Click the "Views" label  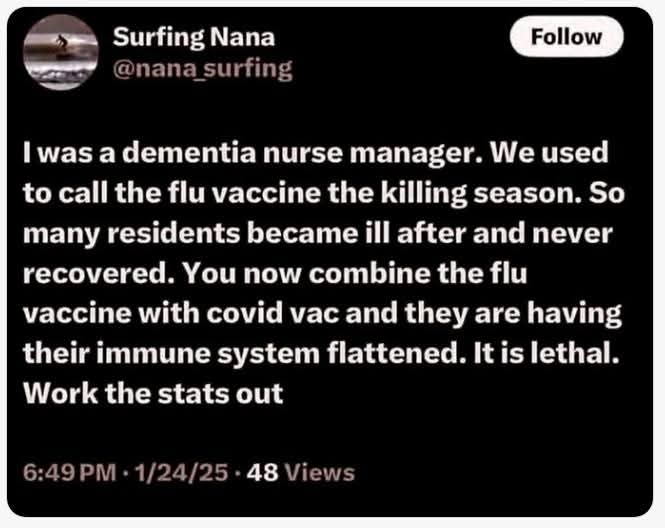pos(320,473)
